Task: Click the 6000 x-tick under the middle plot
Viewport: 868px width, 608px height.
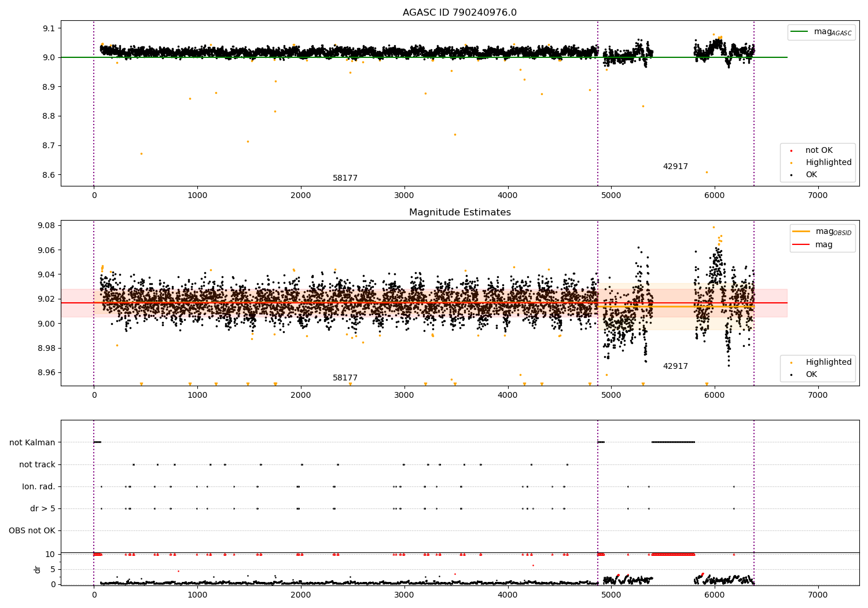Action: [x=714, y=395]
